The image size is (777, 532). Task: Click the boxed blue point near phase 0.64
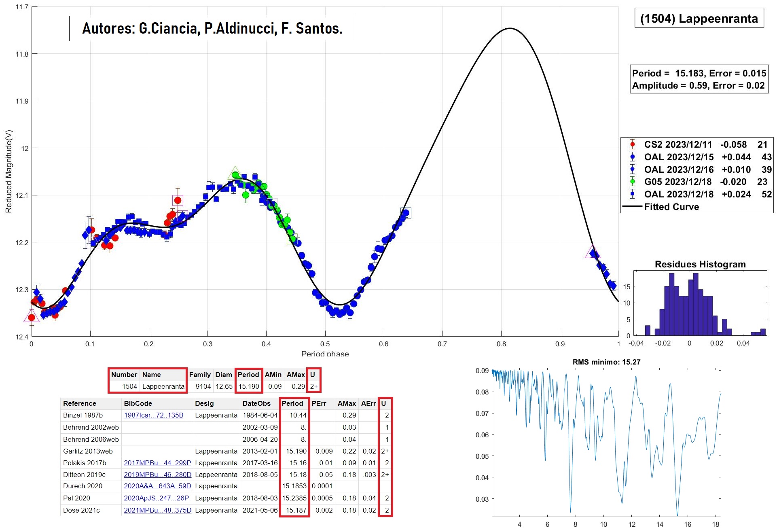click(406, 213)
